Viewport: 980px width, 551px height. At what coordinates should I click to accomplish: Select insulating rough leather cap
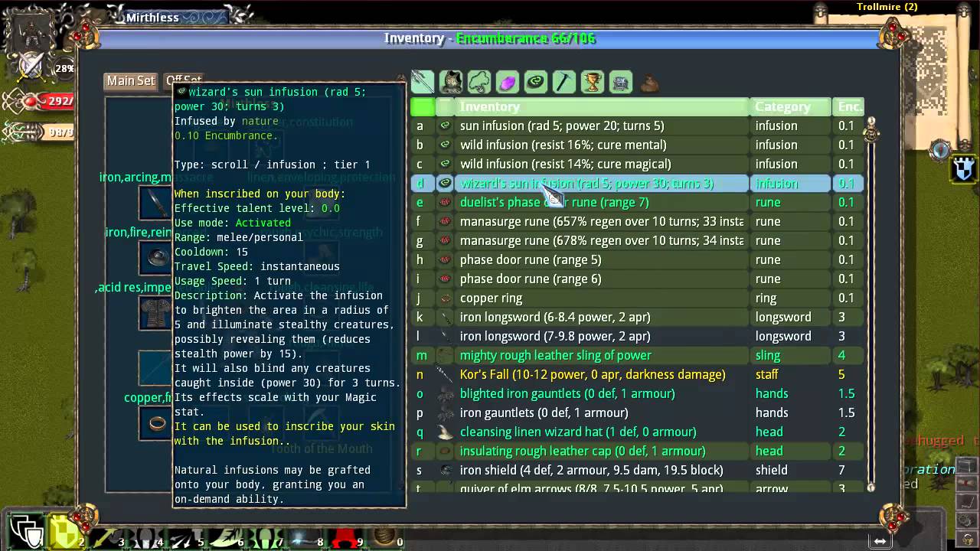click(637, 451)
